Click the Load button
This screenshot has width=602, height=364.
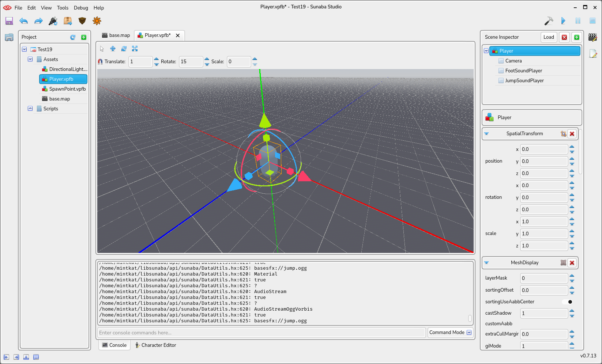click(x=549, y=37)
